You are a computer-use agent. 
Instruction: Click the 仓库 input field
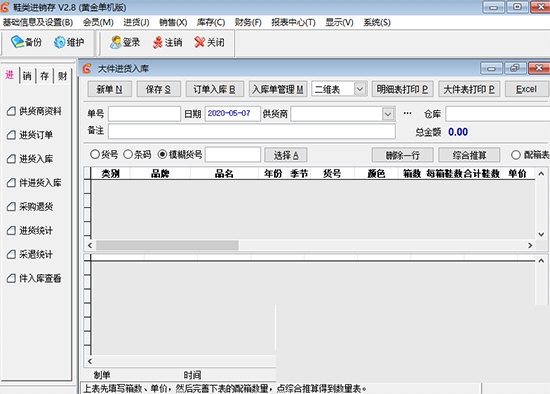click(498, 114)
